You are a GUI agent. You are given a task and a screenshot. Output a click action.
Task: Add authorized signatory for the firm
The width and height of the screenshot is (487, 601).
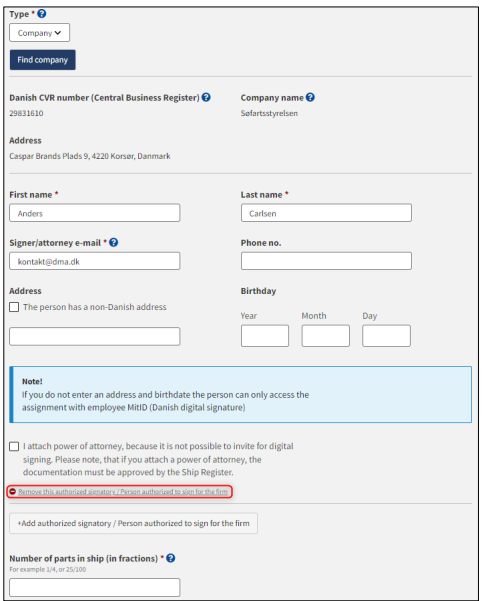click(x=133, y=523)
